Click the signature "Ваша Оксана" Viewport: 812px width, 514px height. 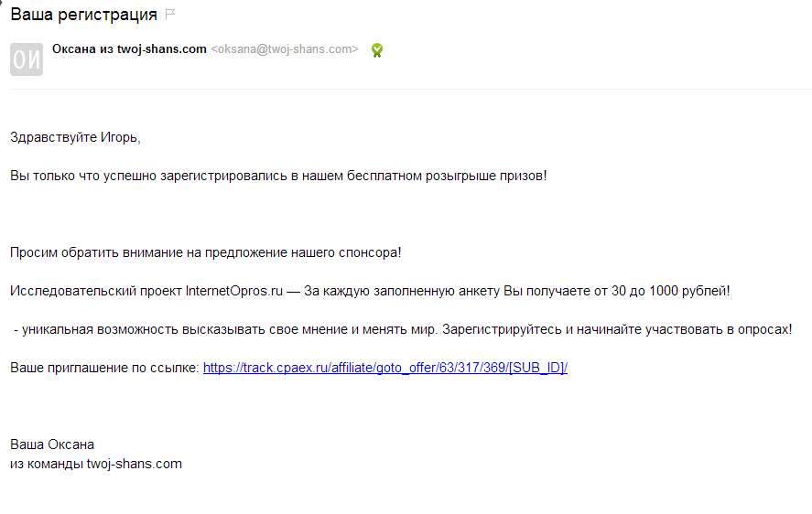coord(52,444)
